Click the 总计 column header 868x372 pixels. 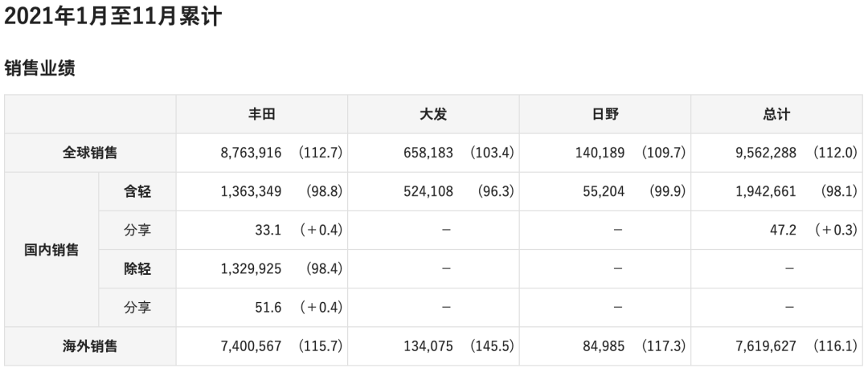(776, 114)
